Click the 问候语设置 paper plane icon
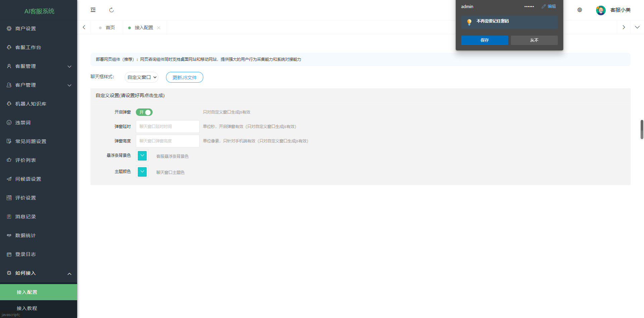 [x=9, y=179]
